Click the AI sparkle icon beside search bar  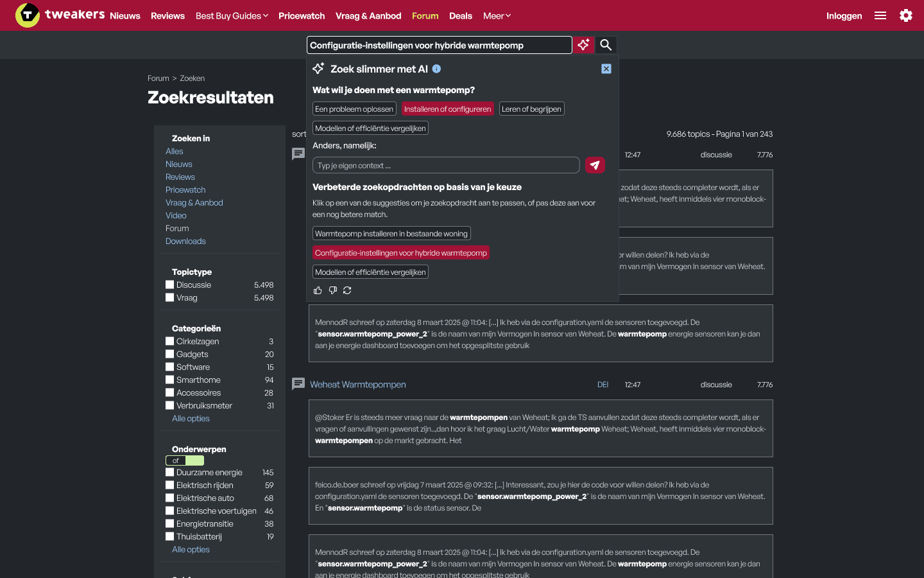pos(583,44)
